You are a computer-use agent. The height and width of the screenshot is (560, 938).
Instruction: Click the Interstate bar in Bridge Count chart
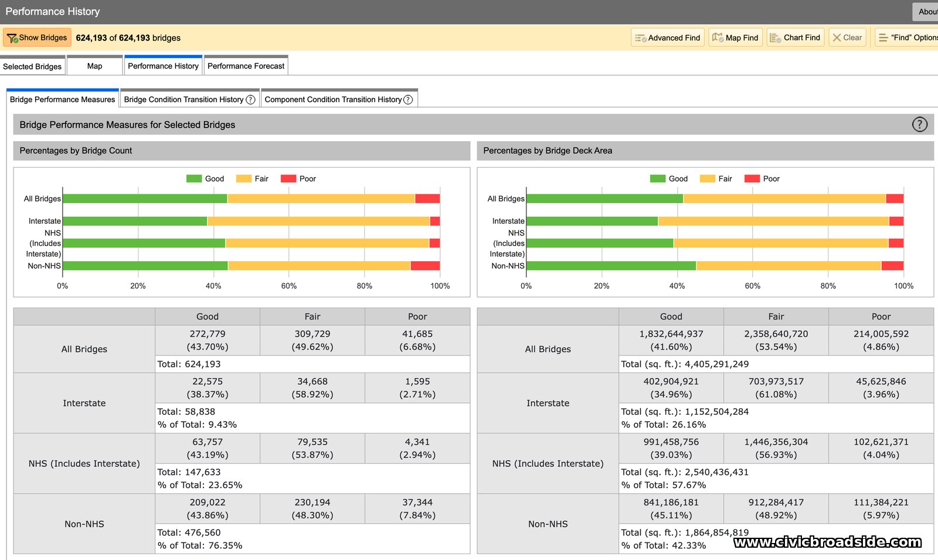click(x=251, y=221)
